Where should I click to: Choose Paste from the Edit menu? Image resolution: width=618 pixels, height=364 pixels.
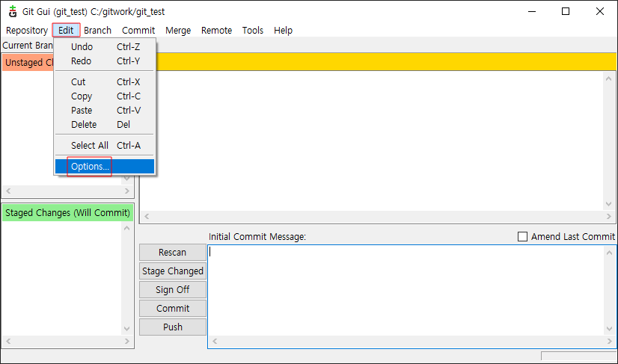click(105, 111)
